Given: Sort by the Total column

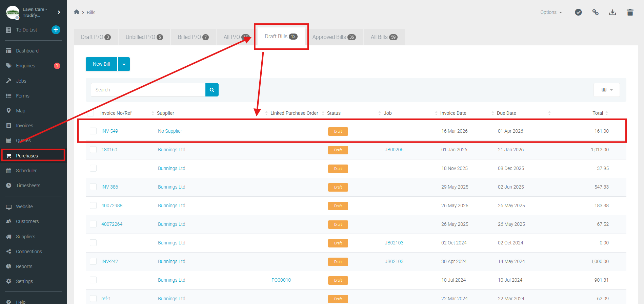Looking at the screenshot, I should (598, 113).
